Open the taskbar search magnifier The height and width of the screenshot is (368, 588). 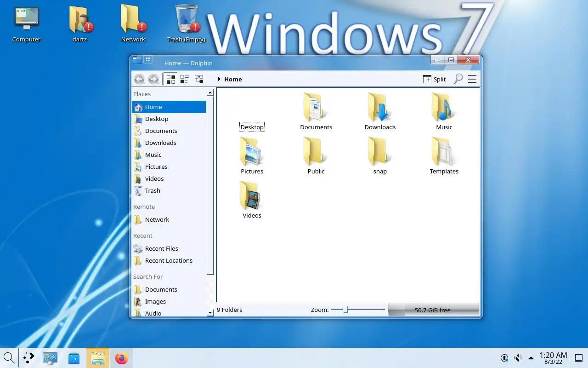pos(8,357)
